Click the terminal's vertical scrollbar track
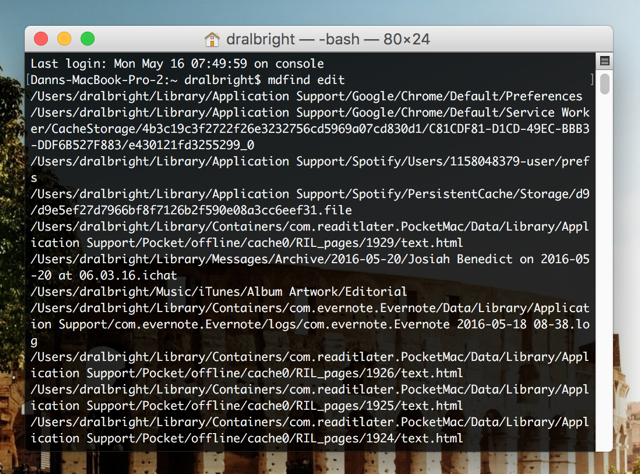The width and height of the screenshot is (640, 474). click(x=604, y=250)
